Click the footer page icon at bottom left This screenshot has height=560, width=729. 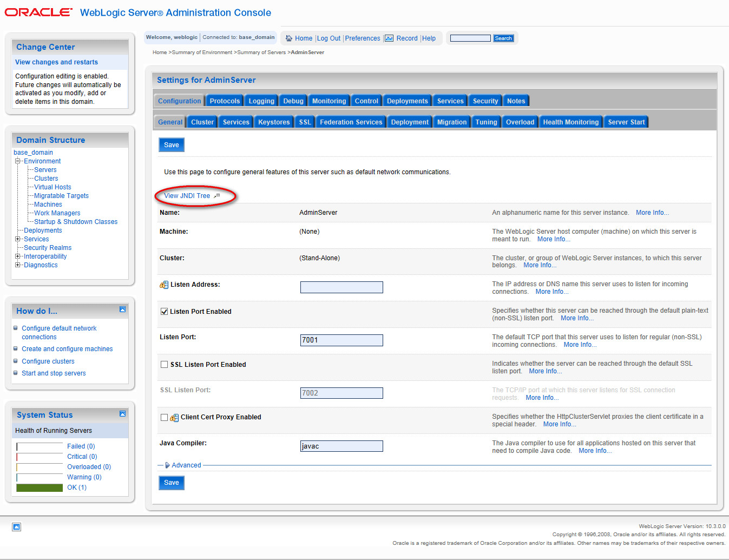tap(17, 527)
